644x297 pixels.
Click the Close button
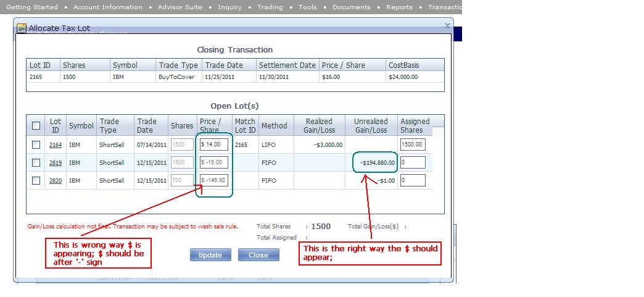pyautogui.click(x=258, y=255)
